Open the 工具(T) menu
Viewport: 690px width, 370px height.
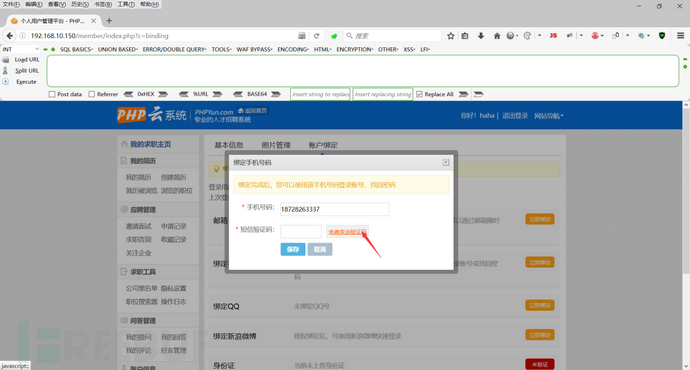pyautogui.click(x=126, y=4)
